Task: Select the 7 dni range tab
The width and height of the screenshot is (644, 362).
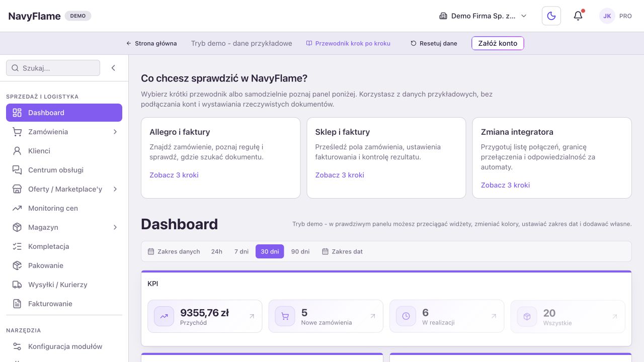Action: [242, 251]
